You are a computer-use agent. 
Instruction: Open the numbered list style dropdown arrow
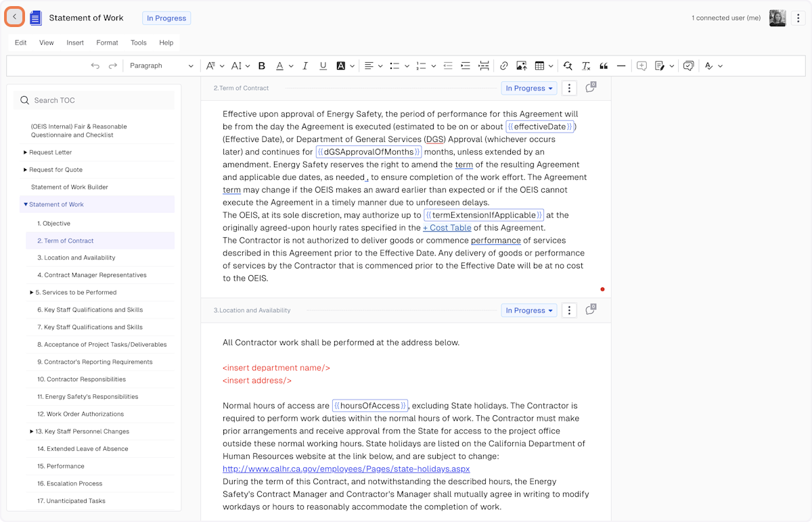point(432,66)
